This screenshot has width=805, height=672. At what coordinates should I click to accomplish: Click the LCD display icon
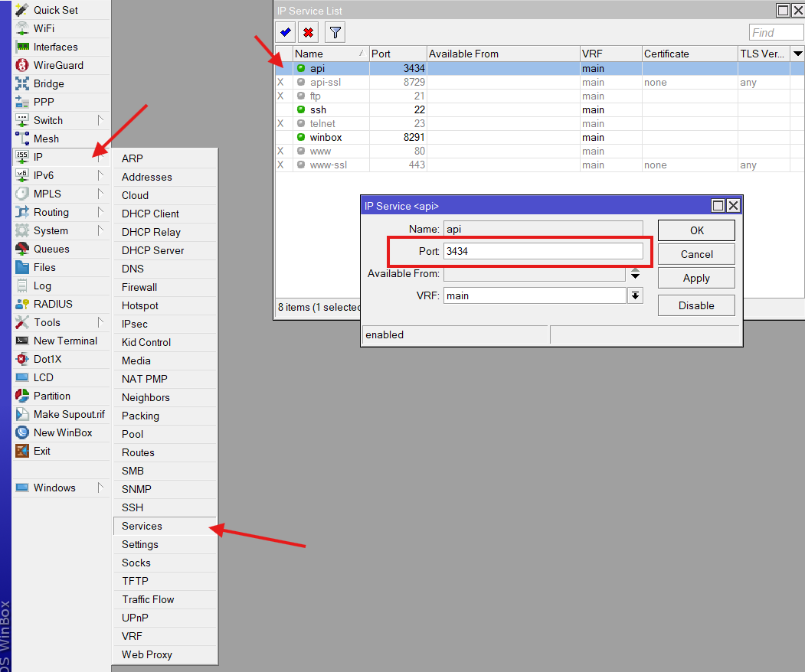pos(22,377)
